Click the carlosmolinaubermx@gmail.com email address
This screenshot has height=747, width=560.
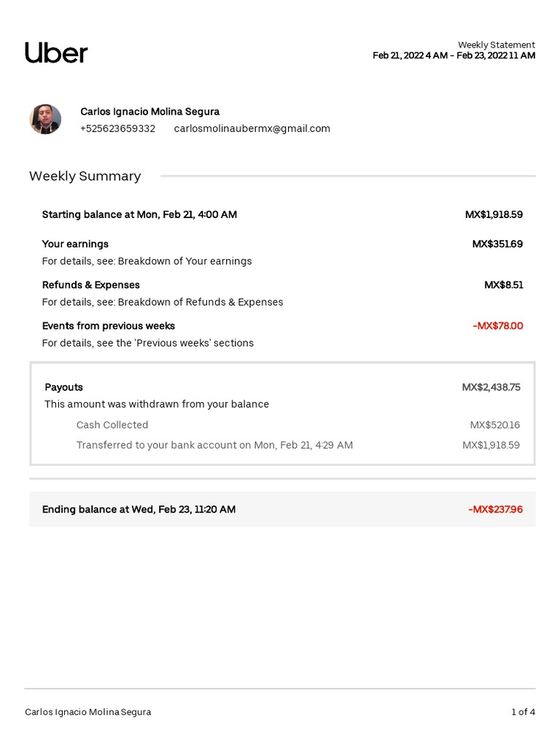[x=252, y=128]
